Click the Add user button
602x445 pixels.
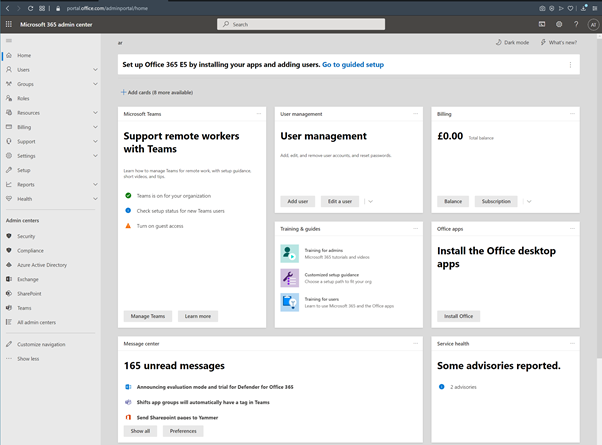(x=298, y=201)
